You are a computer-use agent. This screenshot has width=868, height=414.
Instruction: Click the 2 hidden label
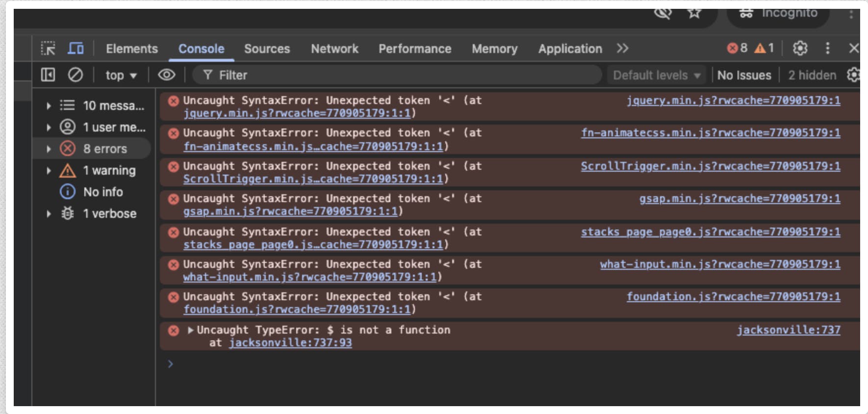click(x=812, y=75)
